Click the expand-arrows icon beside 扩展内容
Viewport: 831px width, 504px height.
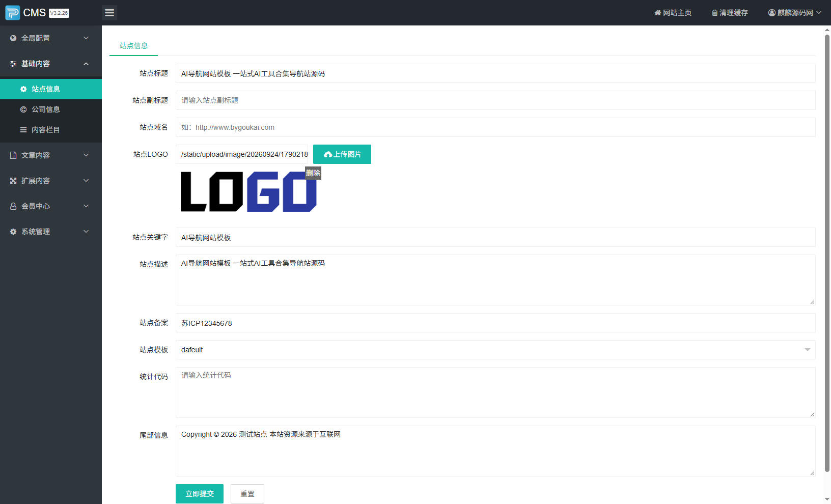click(x=13, y=181)
